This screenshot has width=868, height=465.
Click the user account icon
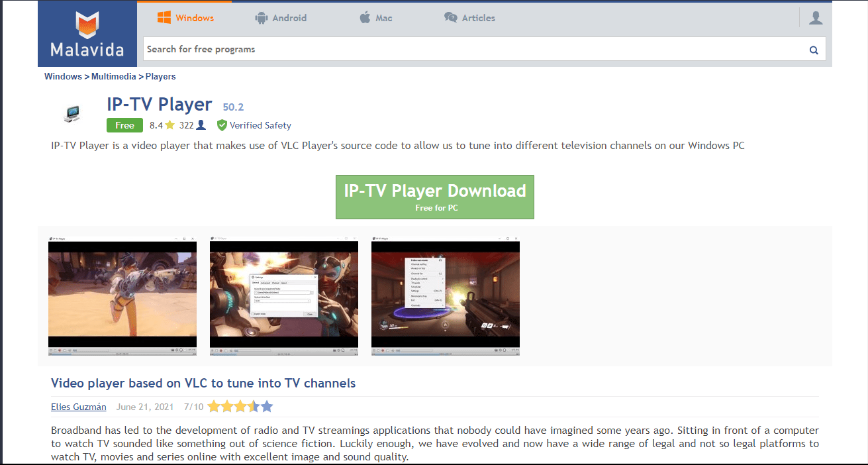[x=816, y=18]
